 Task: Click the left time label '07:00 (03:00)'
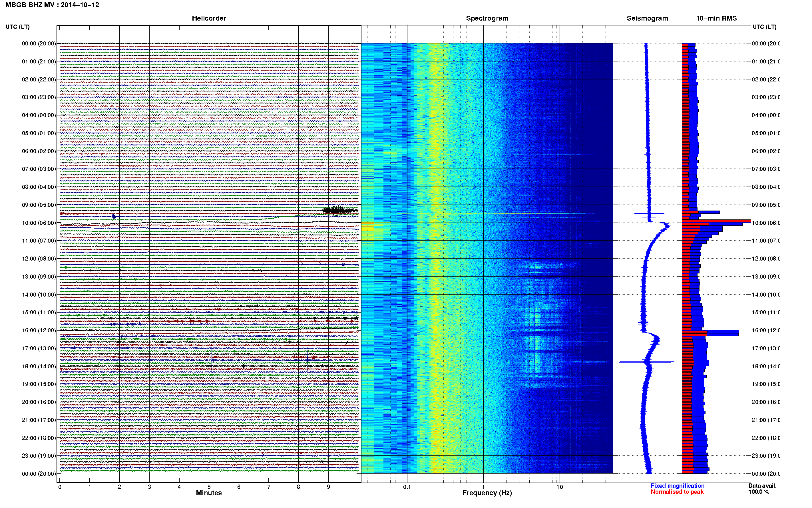pyautogui.click(x=39, y=169)
